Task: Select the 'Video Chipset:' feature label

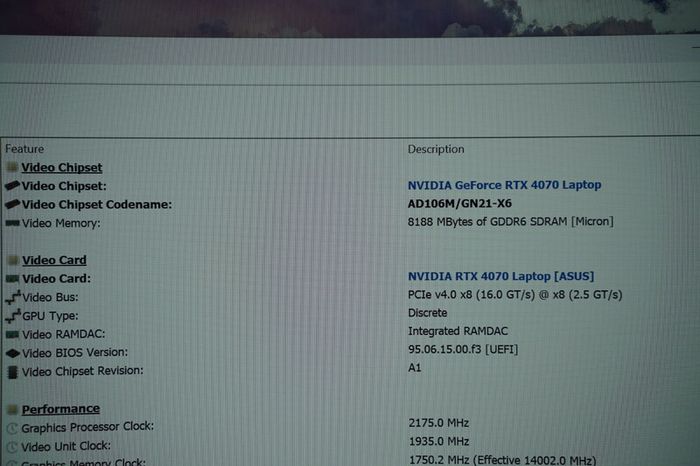Action: [64, 186]
